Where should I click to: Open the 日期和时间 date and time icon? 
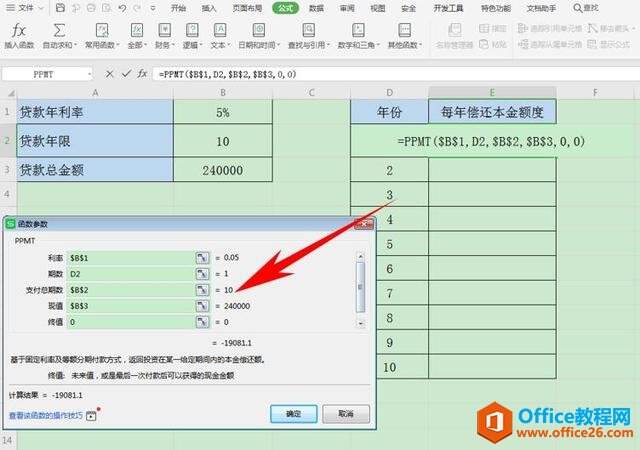[259, 30]
